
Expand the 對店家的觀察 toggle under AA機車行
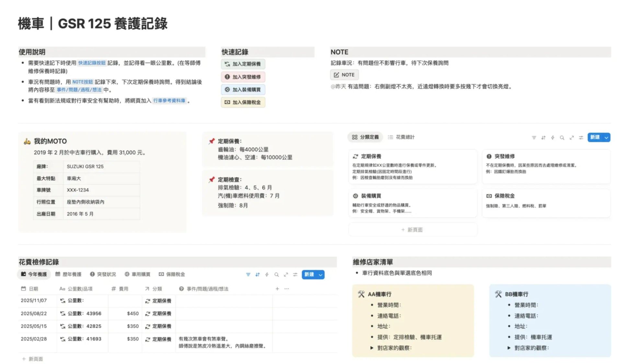pos(372,348)
